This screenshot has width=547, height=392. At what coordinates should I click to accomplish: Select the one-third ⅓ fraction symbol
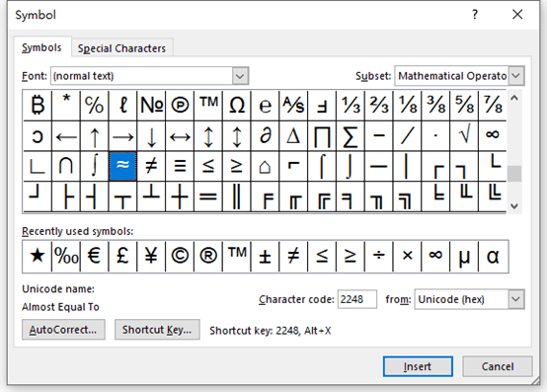(x=351, y=106)
